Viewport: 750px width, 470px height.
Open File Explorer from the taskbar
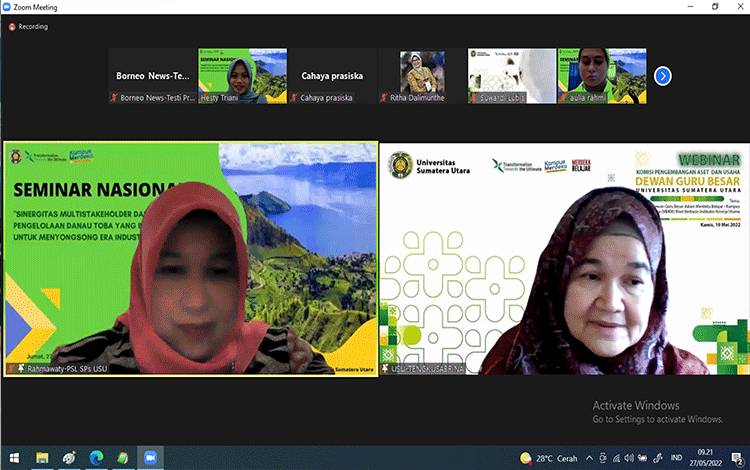pos(42,458)
